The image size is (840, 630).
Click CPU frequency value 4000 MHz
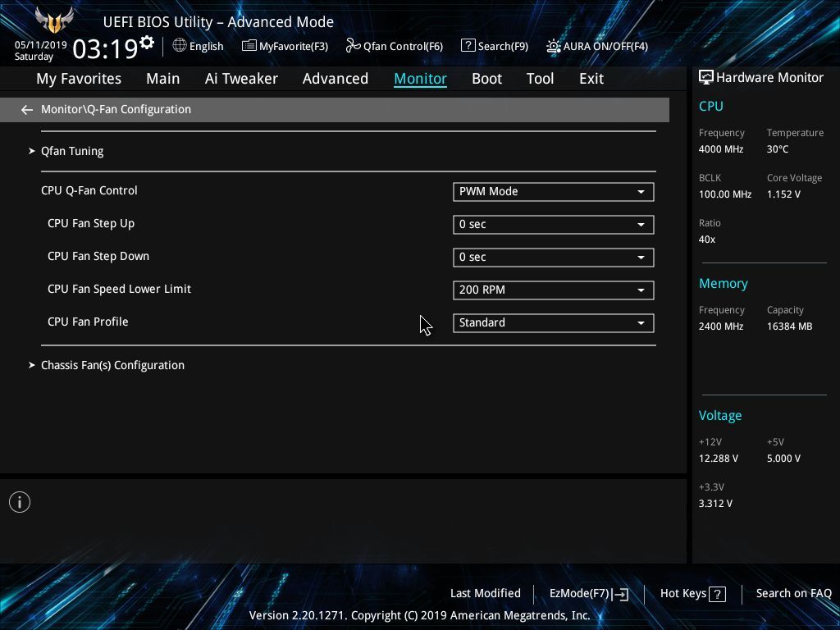pyautogui.click(x=720, y=149)
